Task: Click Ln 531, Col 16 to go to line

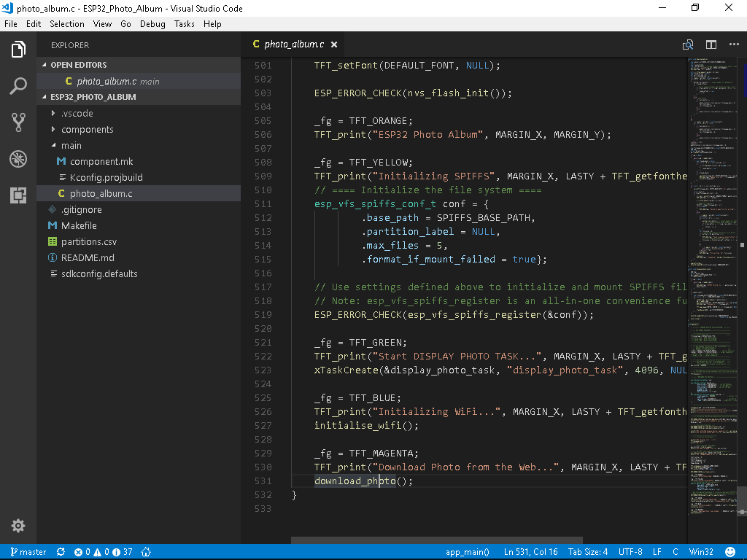Action: [531, 552]
